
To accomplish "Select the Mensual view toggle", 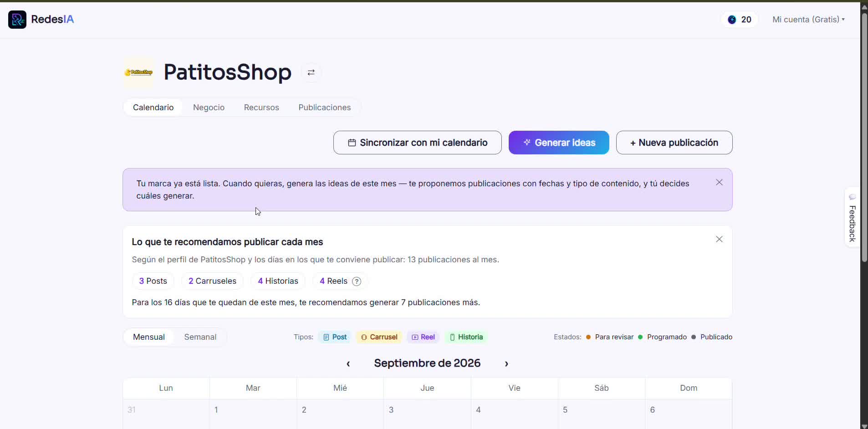I will (149, 337).
